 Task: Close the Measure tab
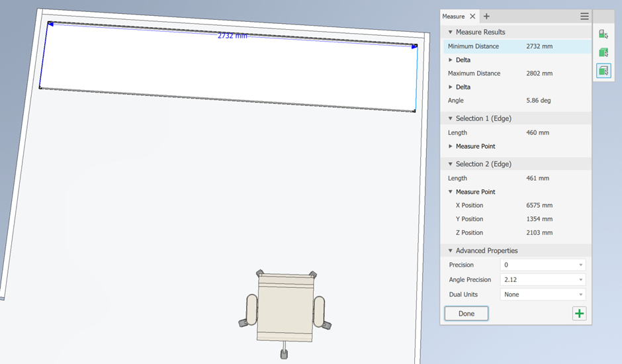(472, 17)
